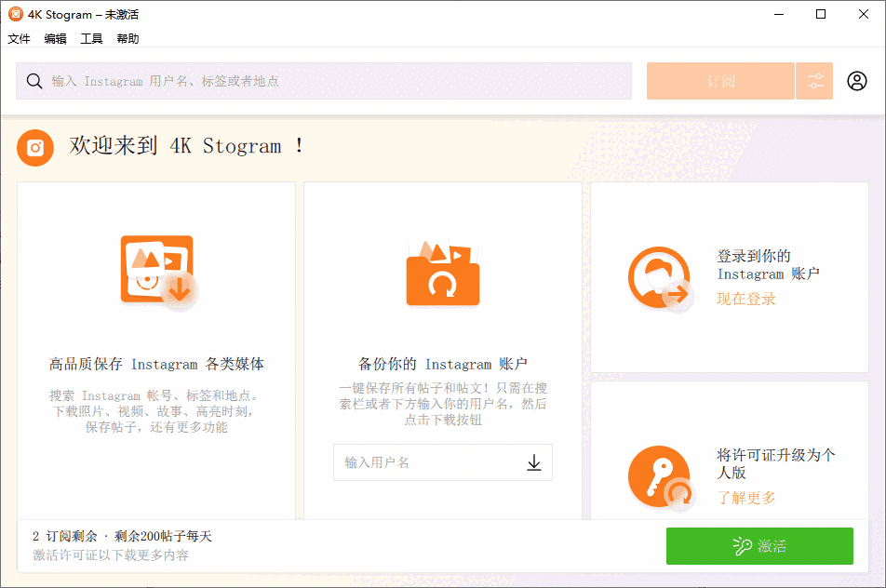The width and height of the screenshot is (886, 588).
Task: Click the key icon for license upgrade
Action: (660, 476)
